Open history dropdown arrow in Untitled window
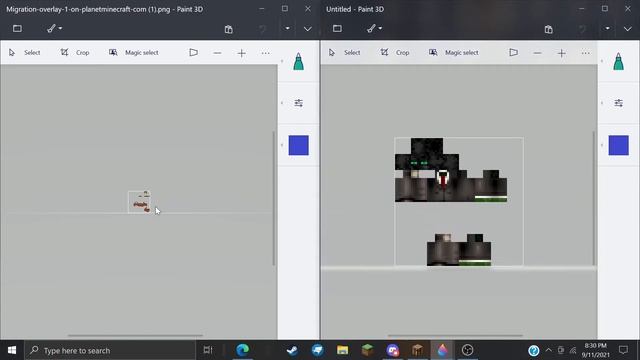This screenshot has height=360, width=640. 607,29
